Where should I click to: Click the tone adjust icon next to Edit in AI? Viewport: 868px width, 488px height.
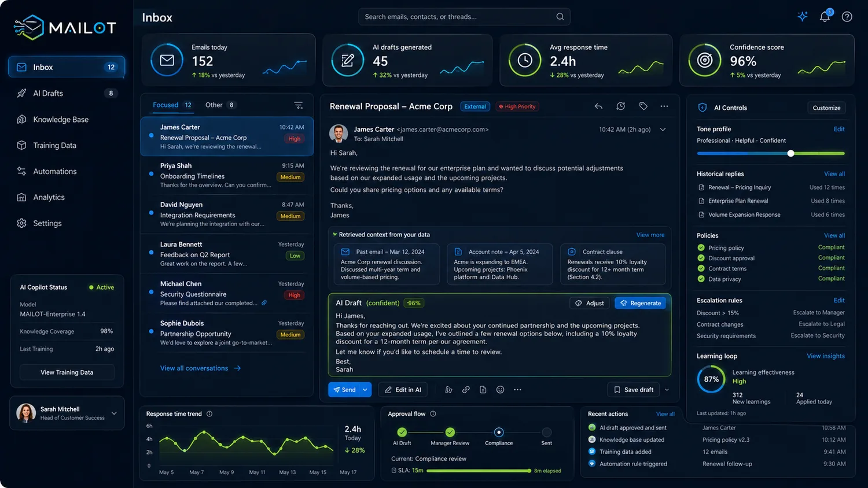pos(448,390)
